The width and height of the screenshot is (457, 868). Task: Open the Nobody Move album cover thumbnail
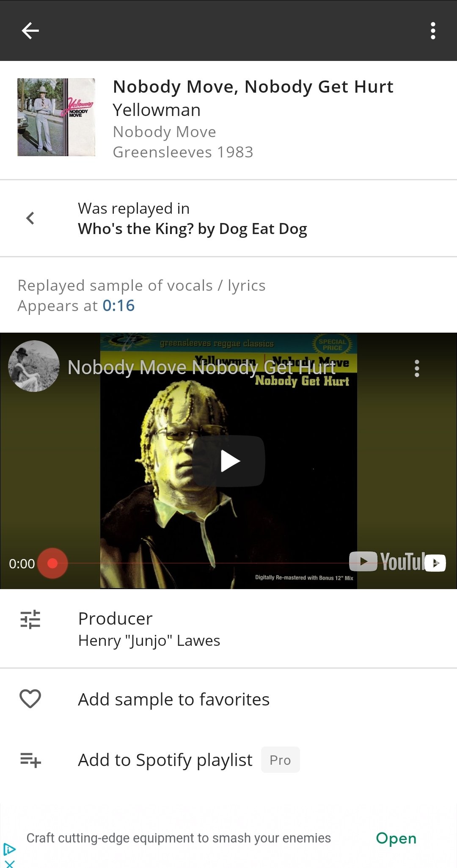coord(56,117)
